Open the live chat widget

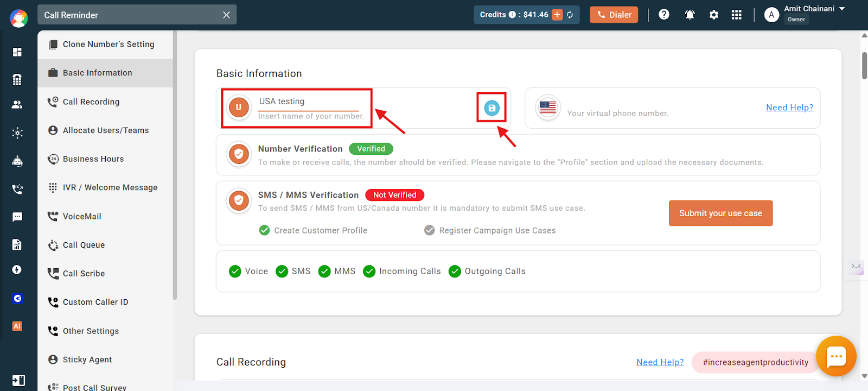836,356
